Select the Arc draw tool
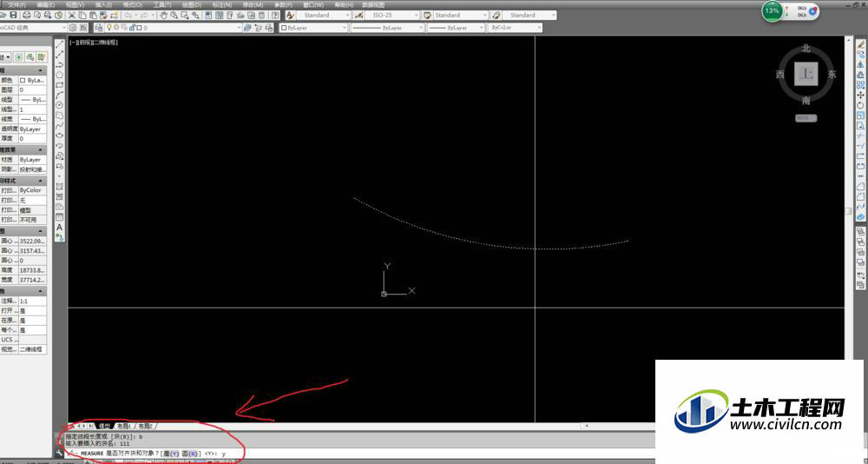 [60, 95]
